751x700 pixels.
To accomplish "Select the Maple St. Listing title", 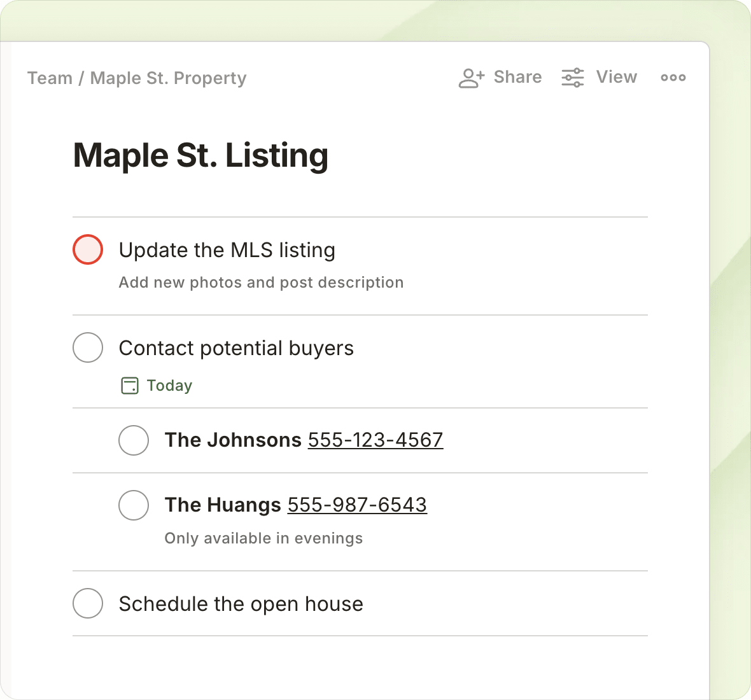I will [x=201, y=155].
